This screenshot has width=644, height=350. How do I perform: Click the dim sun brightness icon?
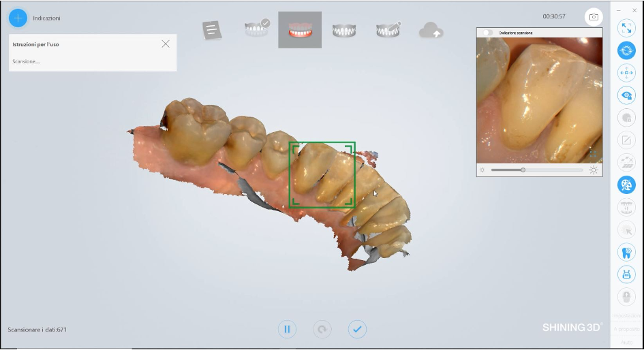[482, 170]
